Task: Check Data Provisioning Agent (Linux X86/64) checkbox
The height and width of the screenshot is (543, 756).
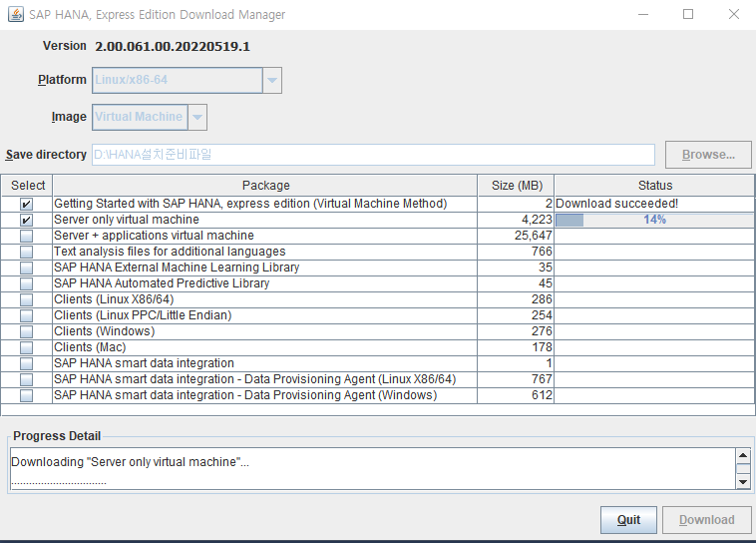Action: [x=27, y=379]
